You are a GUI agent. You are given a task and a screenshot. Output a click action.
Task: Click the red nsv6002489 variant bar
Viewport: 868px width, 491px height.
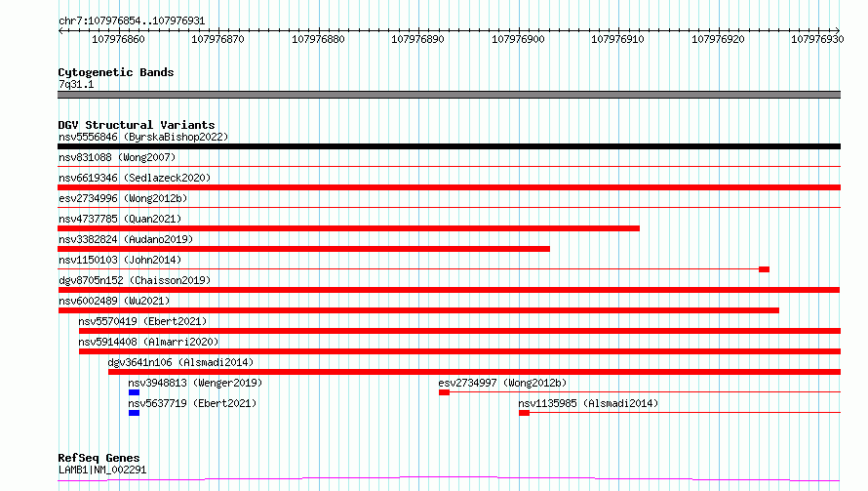(418, 310)
